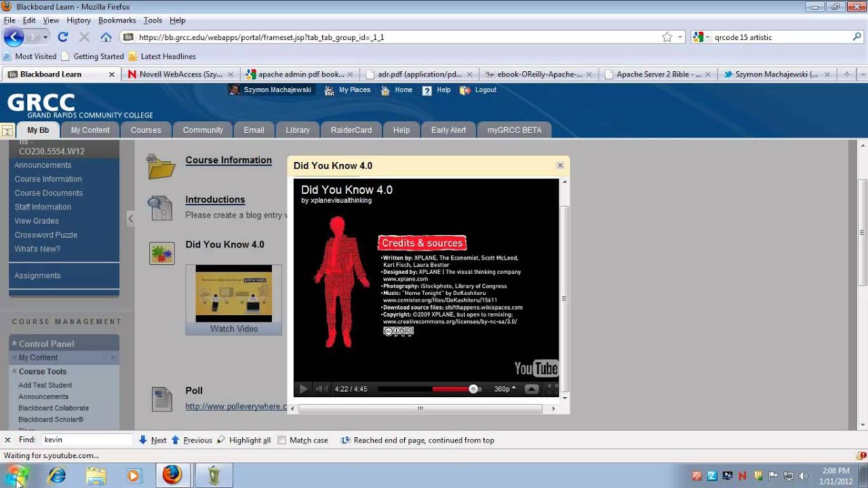
Task: Find Next match in find bar
Action: coord(153,440)
